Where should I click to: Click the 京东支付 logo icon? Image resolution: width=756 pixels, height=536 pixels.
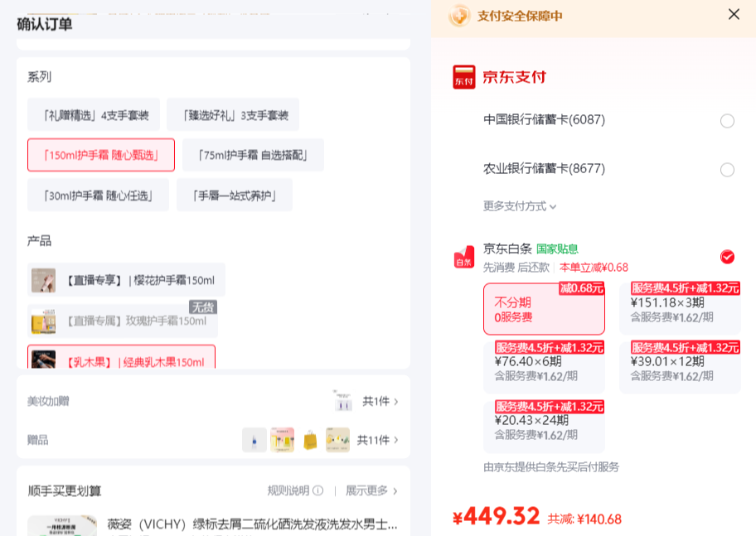[x=464, y=77]
